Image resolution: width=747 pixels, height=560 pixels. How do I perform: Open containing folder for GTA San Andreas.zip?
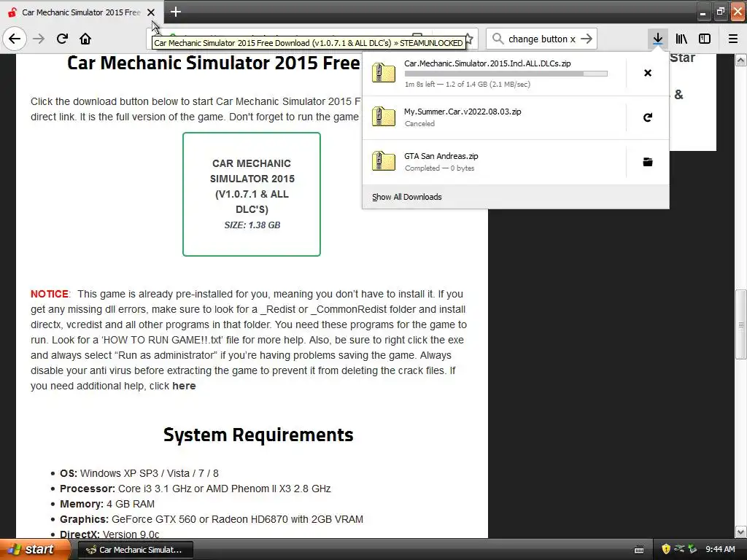coord(648,162)
